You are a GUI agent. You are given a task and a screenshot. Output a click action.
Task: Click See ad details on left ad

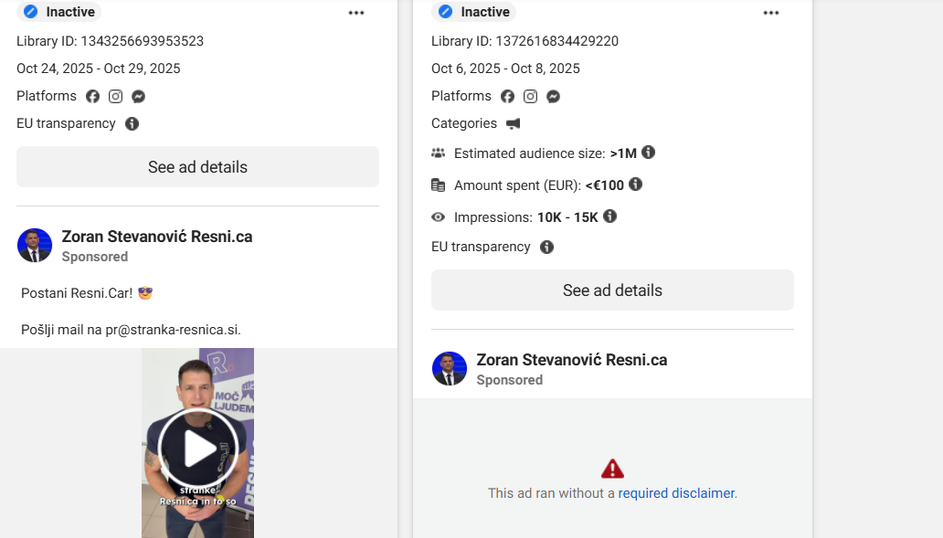(197, 167)
